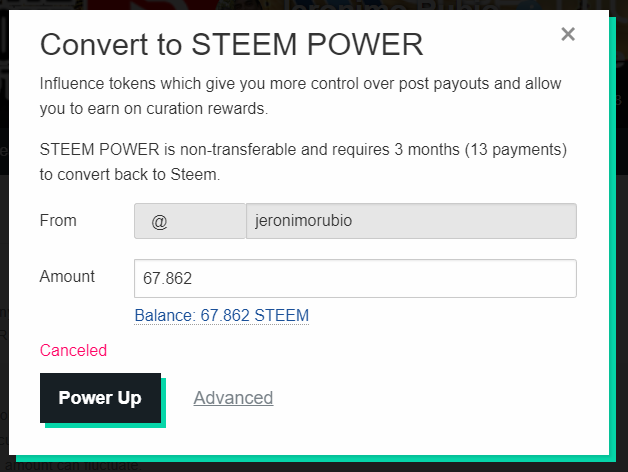Click the Balance: 67.862 STEEM link
Screen dimensions: 628x472
tap(221, 315)
